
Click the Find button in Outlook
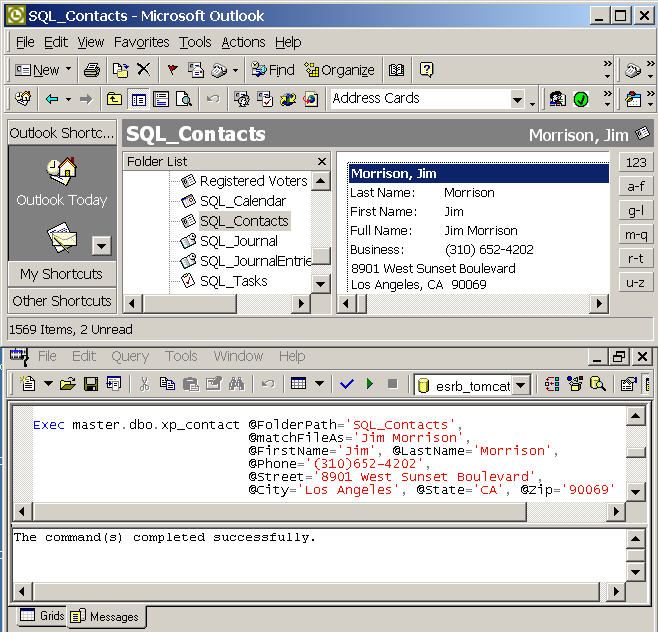pos(273,70)
